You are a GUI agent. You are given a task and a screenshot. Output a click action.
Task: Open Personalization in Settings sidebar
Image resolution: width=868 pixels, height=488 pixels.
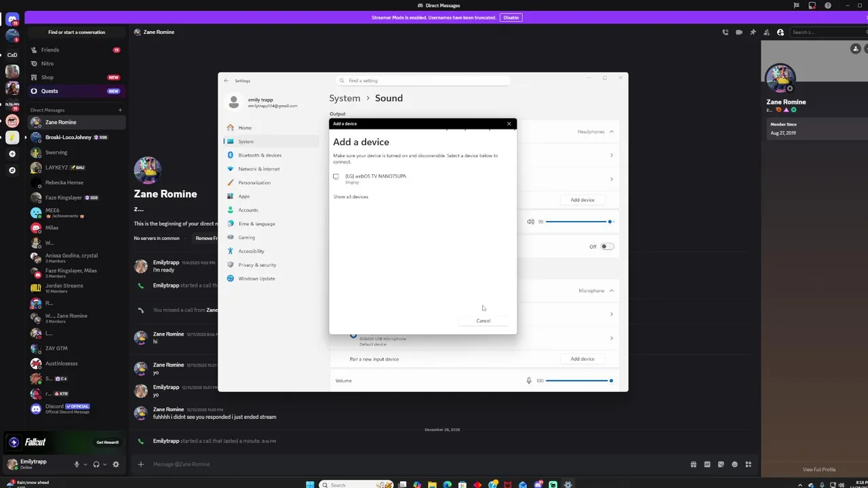click(x=271, y=182)
